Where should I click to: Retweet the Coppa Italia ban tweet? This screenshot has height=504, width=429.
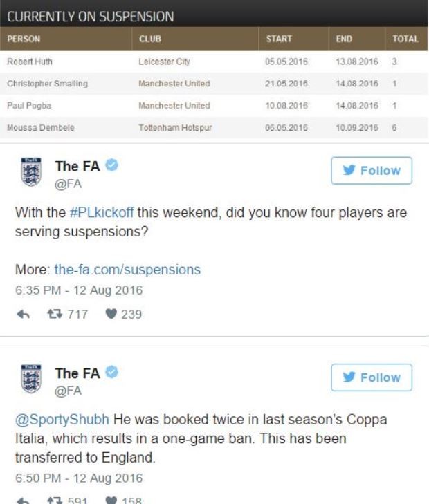pyautogui.click(x=55, y=501)
